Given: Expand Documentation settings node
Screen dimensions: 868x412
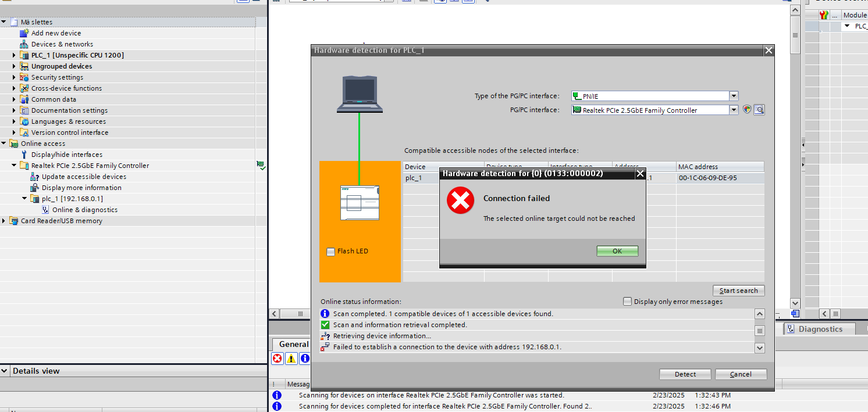Looking at the screenshot, I should pos(14,110).
